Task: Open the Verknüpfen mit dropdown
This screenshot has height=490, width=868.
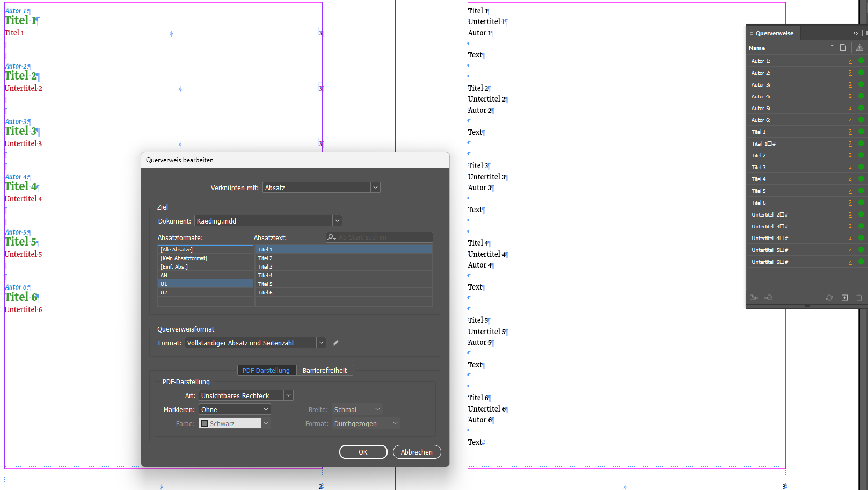Action: coord(376,187)
